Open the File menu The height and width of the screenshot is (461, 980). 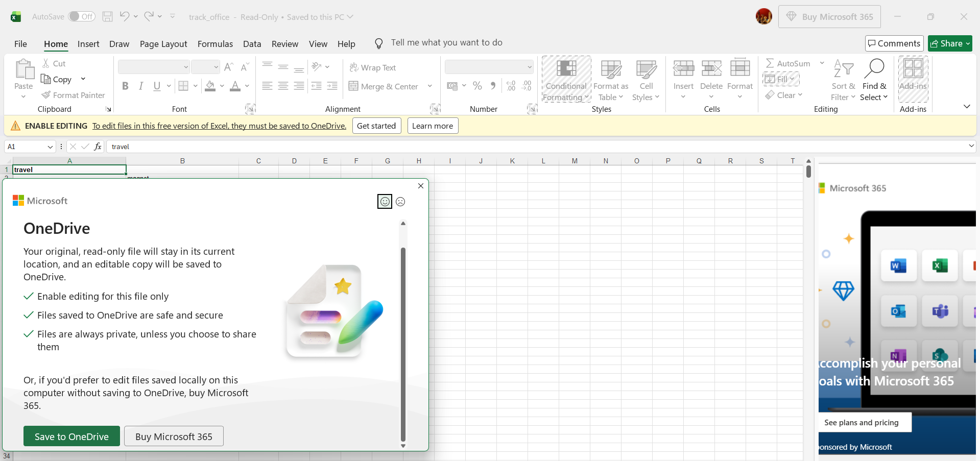pyautogui.click(x=20, y=44)
